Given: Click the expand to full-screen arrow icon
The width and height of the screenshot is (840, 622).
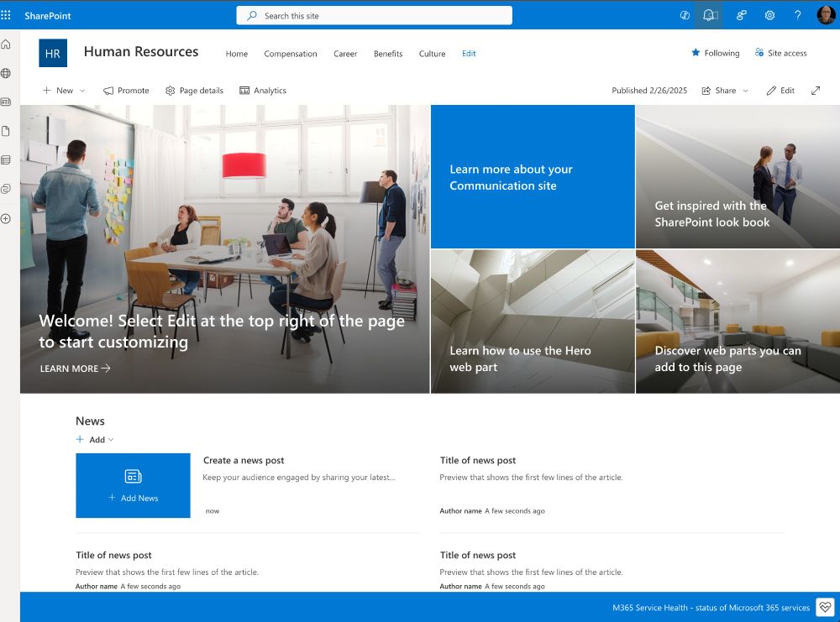Looking at the screenshot, I should (816, 91).
